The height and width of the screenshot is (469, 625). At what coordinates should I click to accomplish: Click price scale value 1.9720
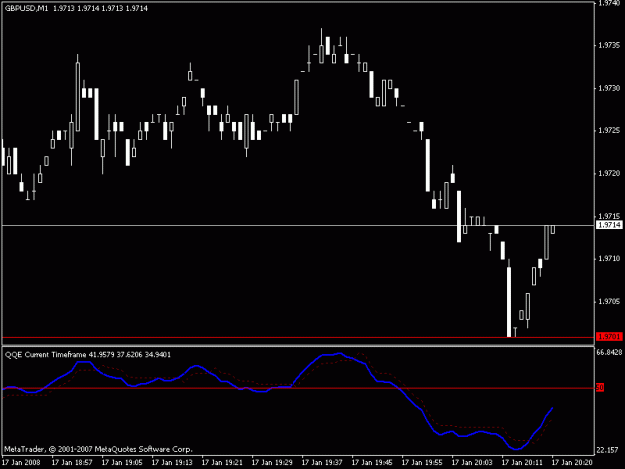point(609,173)
